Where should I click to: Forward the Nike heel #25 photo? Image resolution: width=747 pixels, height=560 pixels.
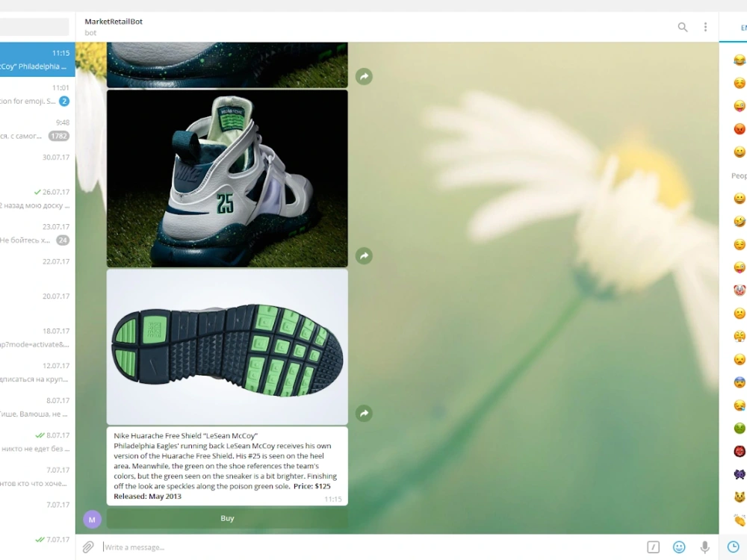pos(364,255)
